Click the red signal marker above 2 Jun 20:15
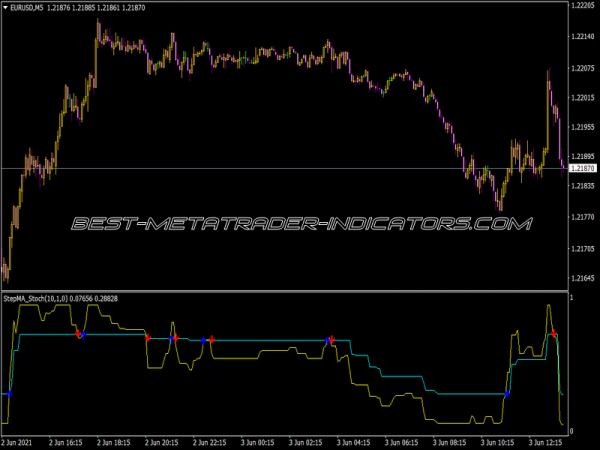 coord(148,340)
